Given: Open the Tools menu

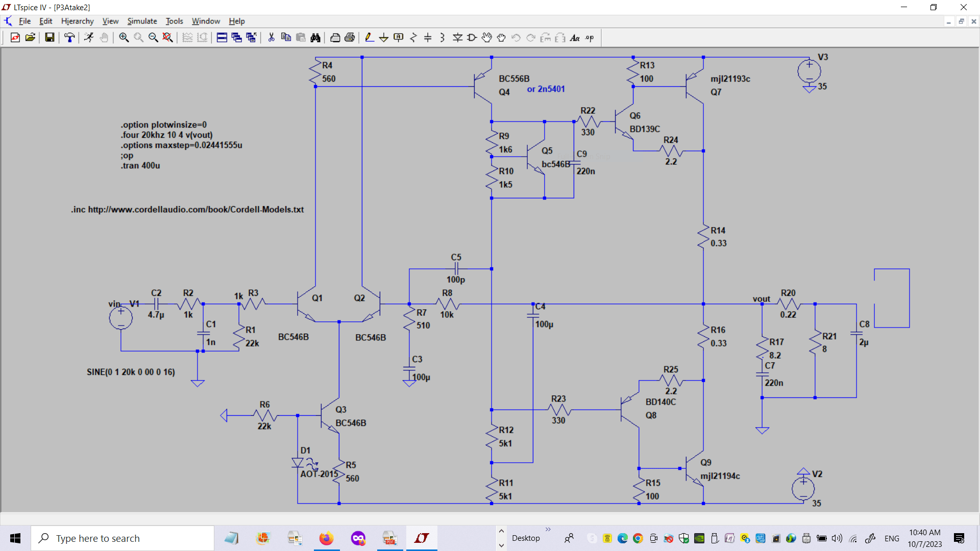Looking at the screenshot, I should pyautogui.click(x=174, y=21).
